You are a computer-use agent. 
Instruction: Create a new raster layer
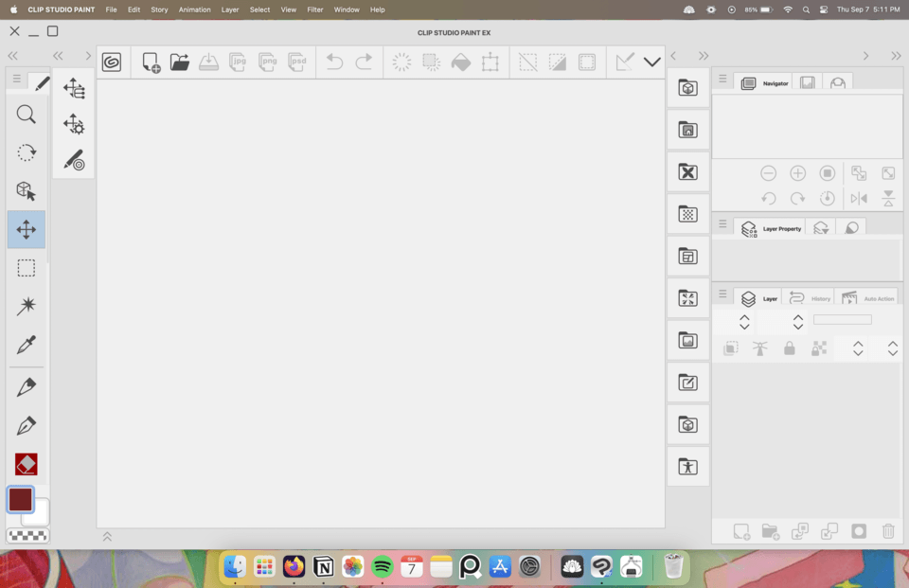tap(740, 531)
